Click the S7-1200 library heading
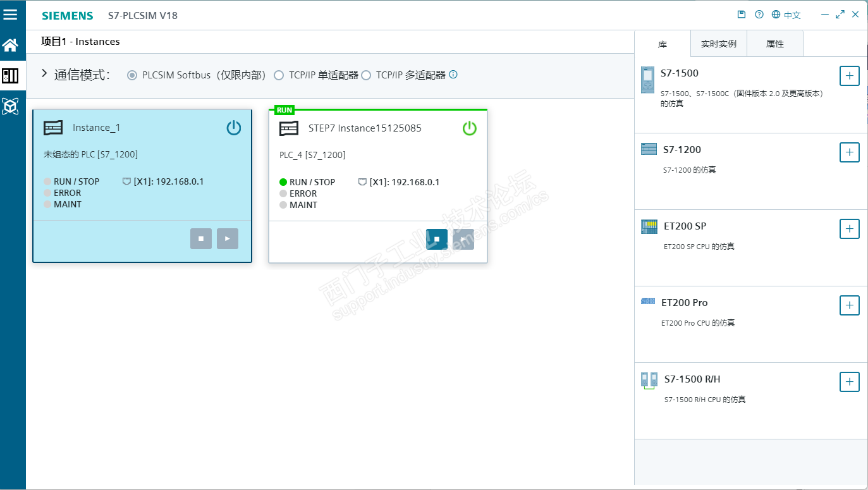Screen dimensions: 868x490 [x=682, y=150]
